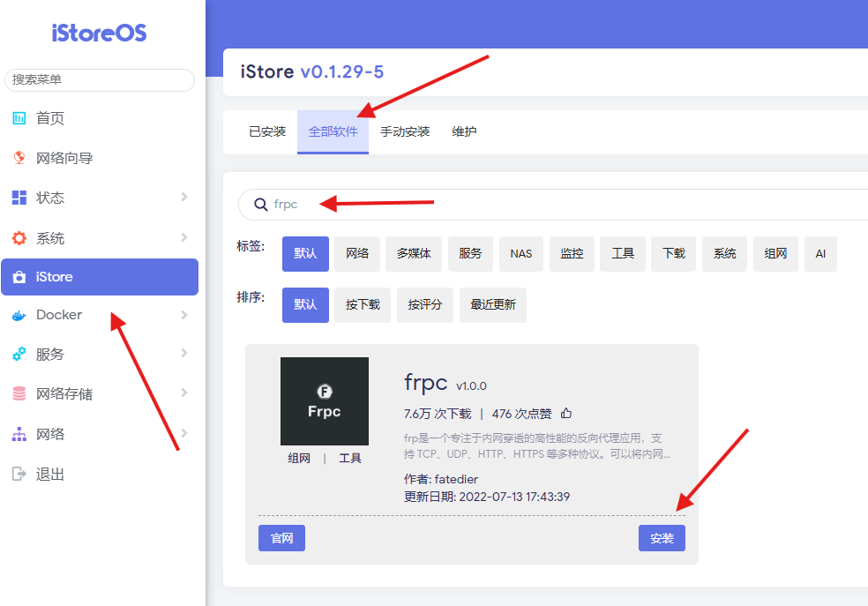Click the frpc app title
The width and height of the screenshot is (868, 606).
(426, 383)
